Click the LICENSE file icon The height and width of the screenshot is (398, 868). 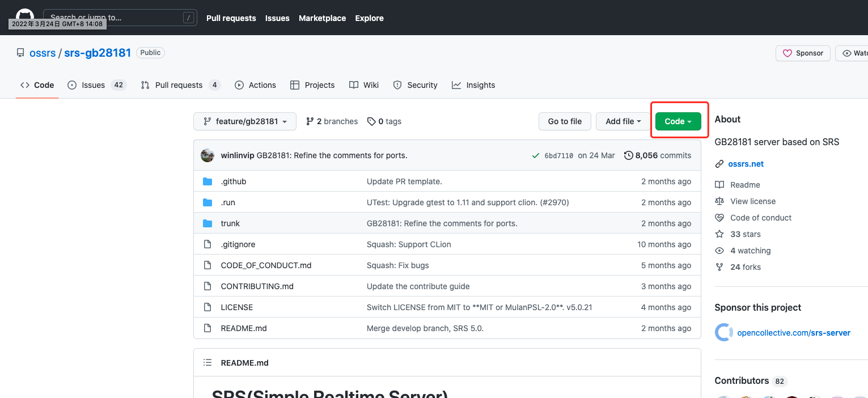[x=208, y=307]
